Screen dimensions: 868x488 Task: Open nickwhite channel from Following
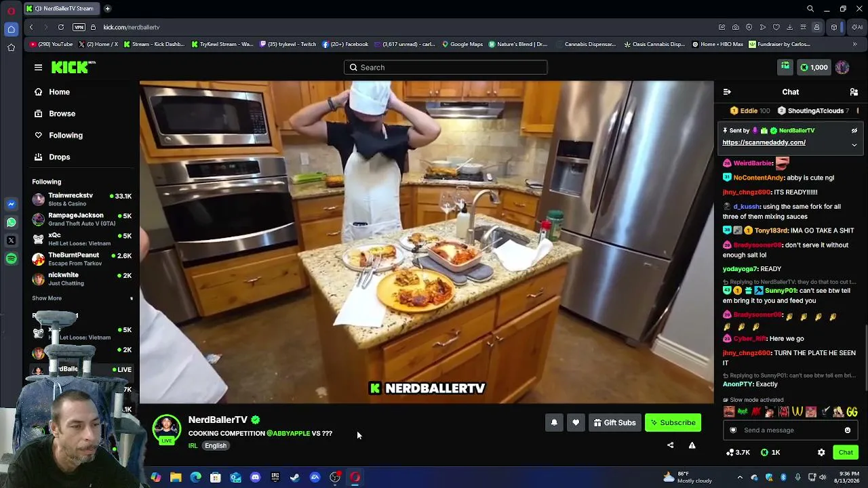point(82,279)
